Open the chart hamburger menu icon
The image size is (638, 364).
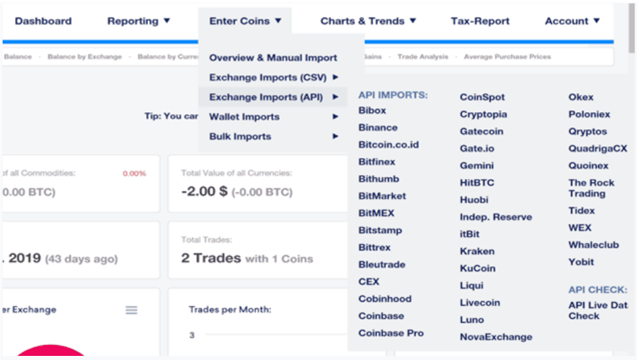click(131, 311)
